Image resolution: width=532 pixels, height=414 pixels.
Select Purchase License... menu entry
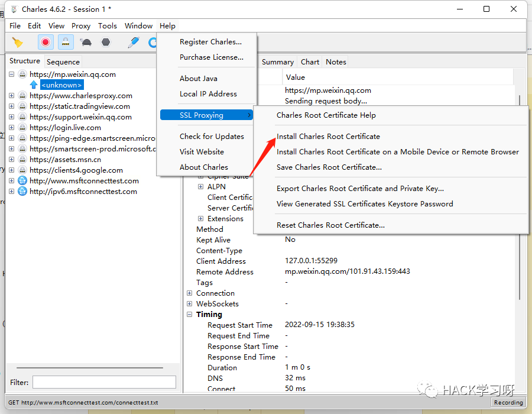[212, 57]
